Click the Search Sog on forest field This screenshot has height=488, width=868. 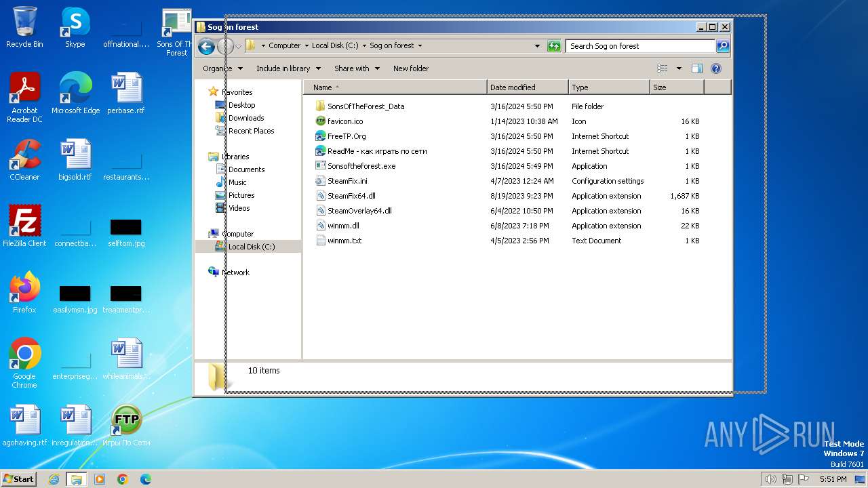pos(641,46)
